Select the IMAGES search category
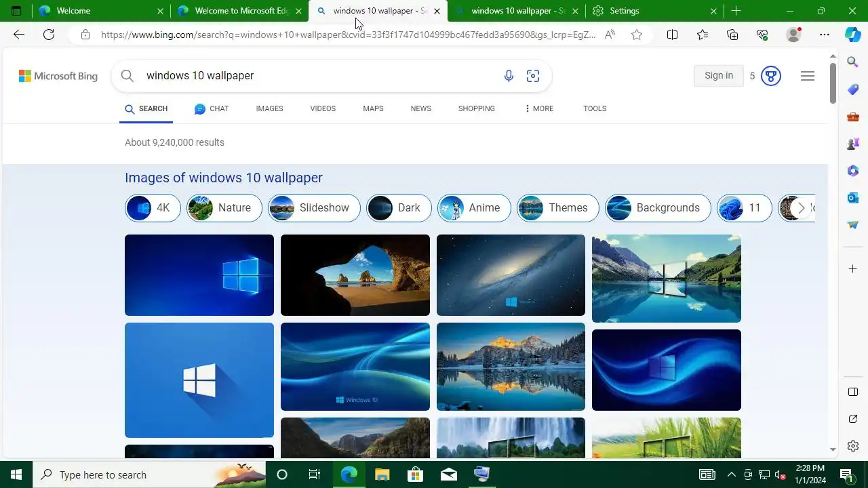The image size is (868, 488). tap(269, 108)
